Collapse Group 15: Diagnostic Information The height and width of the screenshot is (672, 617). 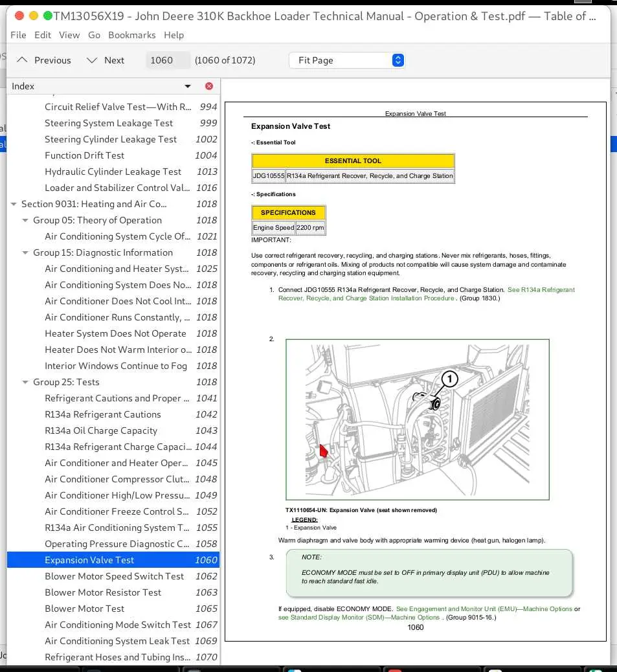(25, 253)
